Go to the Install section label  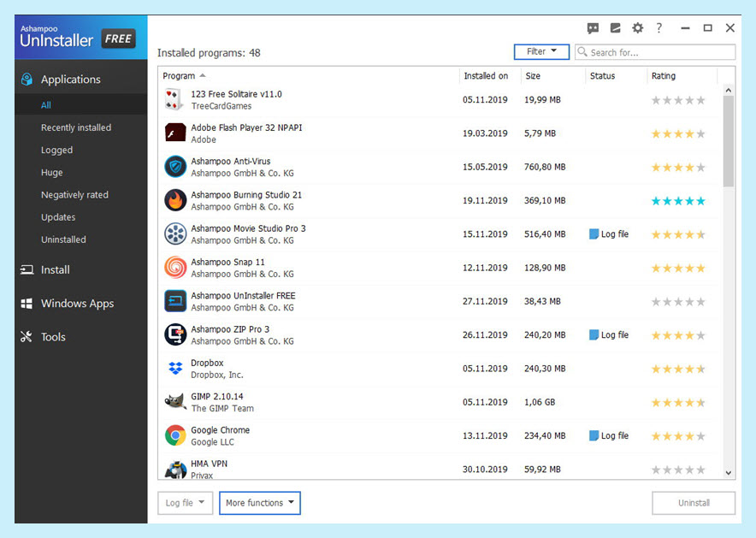[x=56, y=270]
